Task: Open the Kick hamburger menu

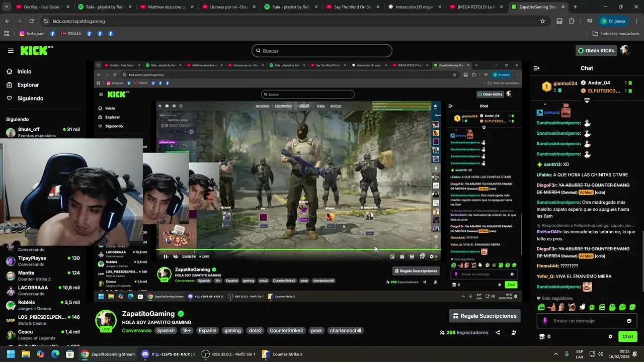Action: (x=11, y=50)
